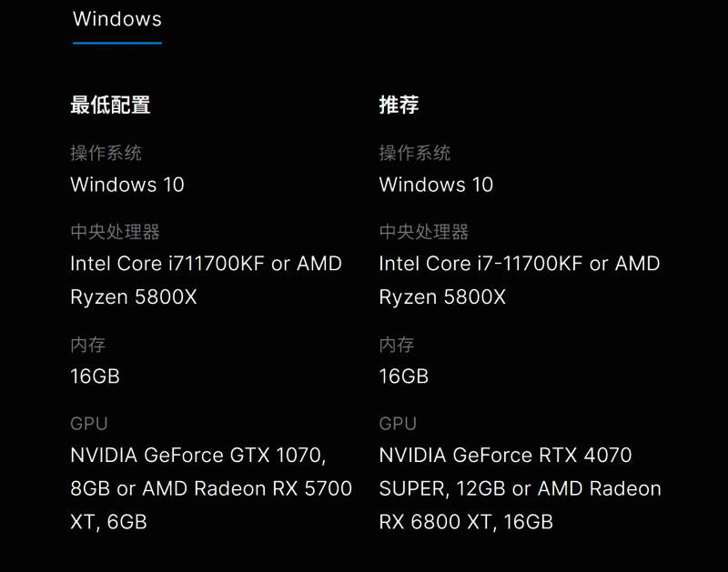Click 操作系统 label under 推荐
The image size is (728, 572).
[x=415, y=153]
